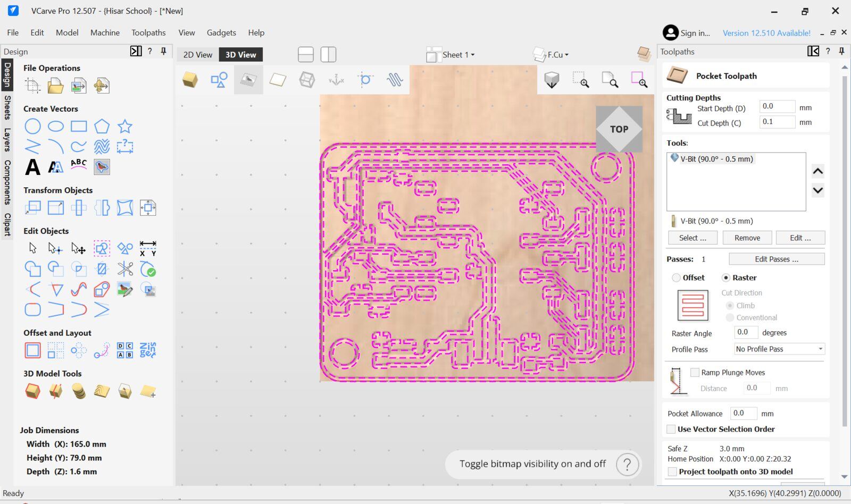The width and height of the screenshot is (851, 504).
Task: Collapse the Toolpaths panel with its arrow icon
Action: (x=813, y=51)
